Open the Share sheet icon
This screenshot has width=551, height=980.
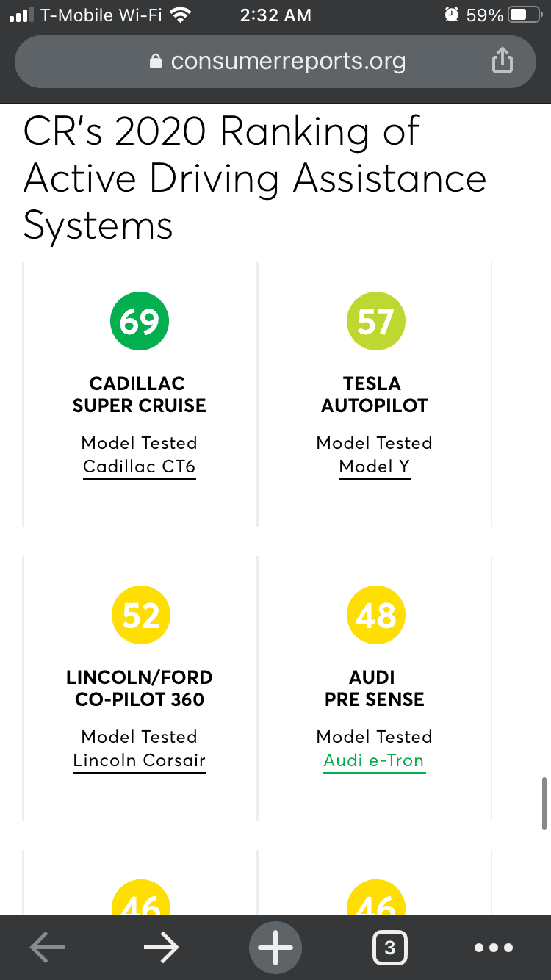tap(503, 61)
